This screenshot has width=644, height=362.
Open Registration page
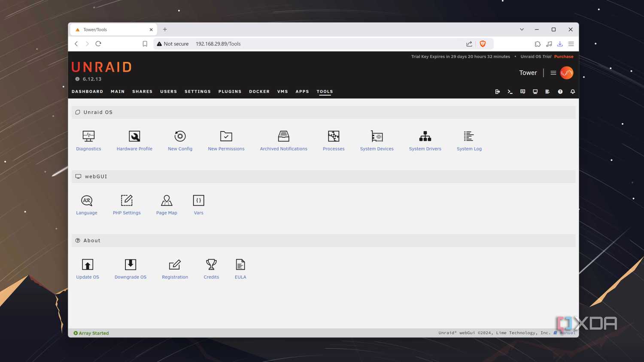click(x=175, y=269)
